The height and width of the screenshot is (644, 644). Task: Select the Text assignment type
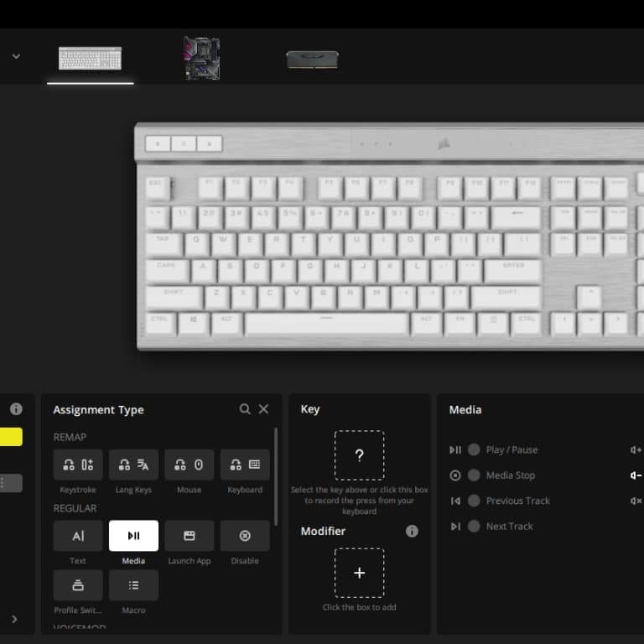click(x=78, y=536)
